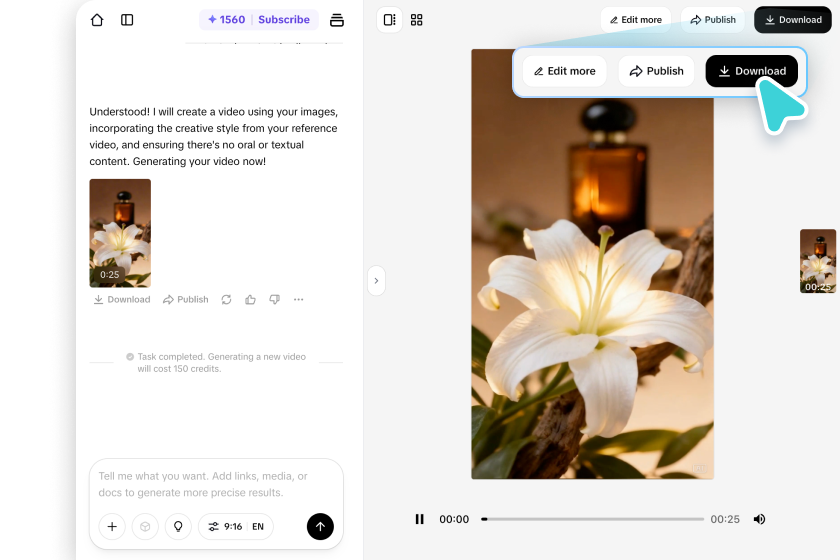Send the prompt with the arrow button
Viewport: 840px width, 560px height.
coord(320,527)
